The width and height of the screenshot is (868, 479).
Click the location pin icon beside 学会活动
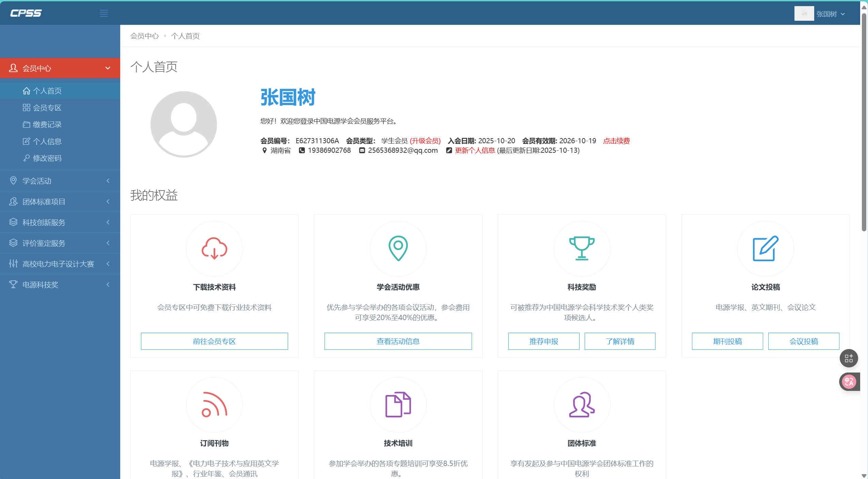(x=13, y=181)
